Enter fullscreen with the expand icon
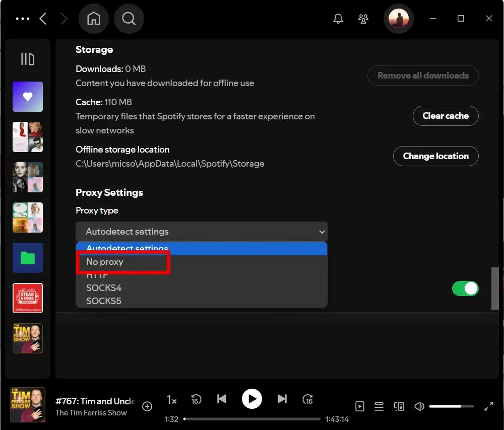This screenshot has width=504, height=430. (488, 406)
